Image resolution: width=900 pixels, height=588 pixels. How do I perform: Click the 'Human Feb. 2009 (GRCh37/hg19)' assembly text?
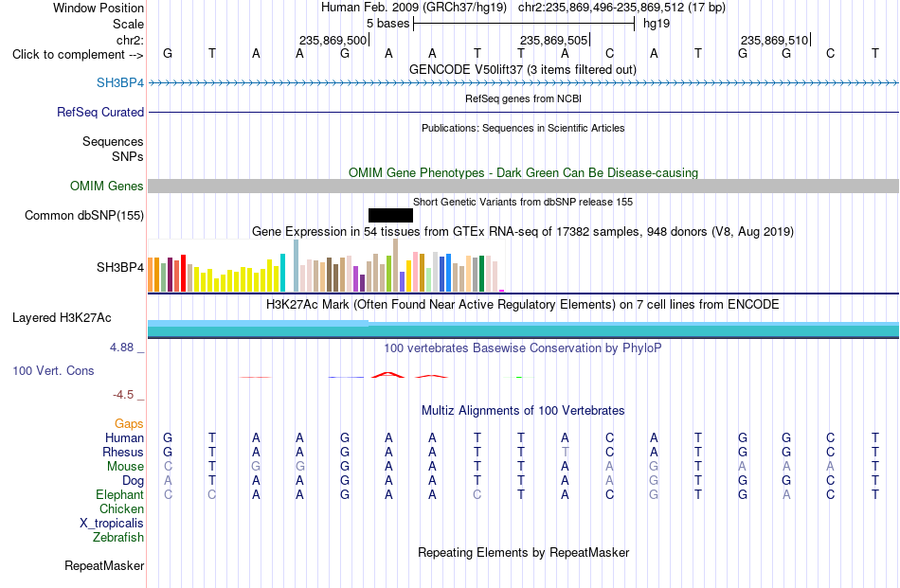coord(414,8)
